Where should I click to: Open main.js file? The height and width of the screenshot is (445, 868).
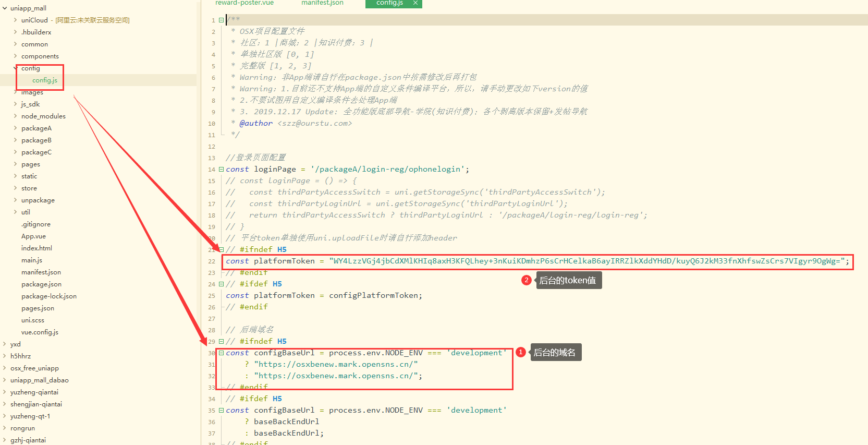[x=32, y=260]
